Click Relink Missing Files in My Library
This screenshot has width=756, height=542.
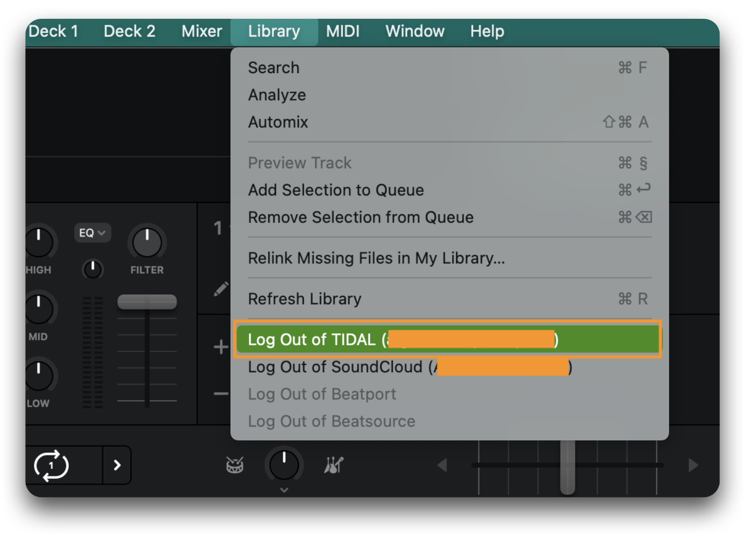376,258
